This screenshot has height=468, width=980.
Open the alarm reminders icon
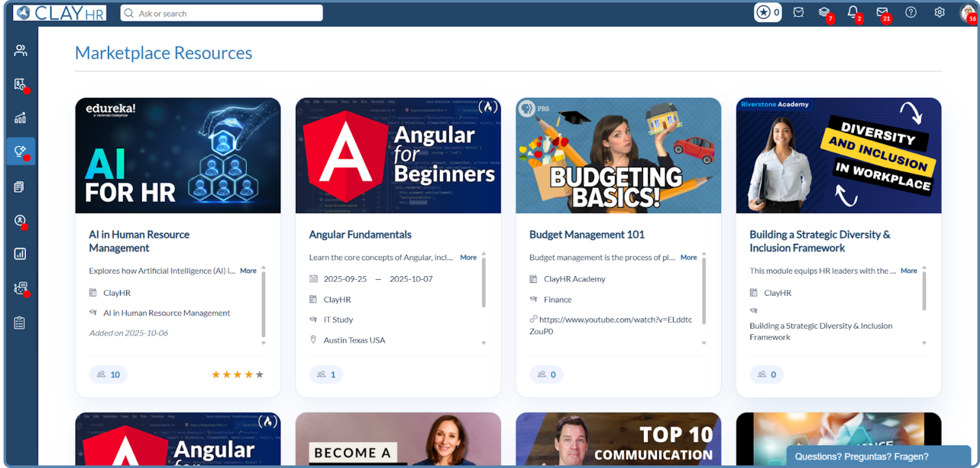click(798, 12)
